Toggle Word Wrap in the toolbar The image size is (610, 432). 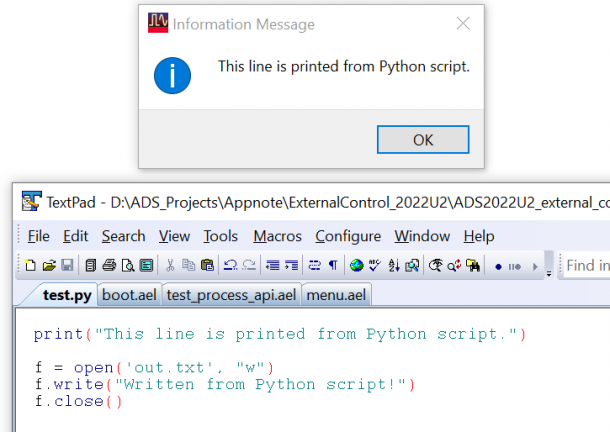(313, 266)
